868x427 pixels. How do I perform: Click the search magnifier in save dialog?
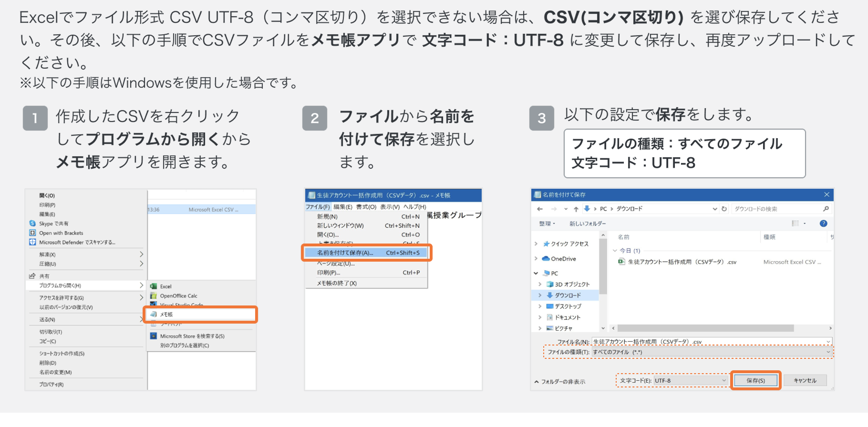pyautogui.click(x=826, y=209)
